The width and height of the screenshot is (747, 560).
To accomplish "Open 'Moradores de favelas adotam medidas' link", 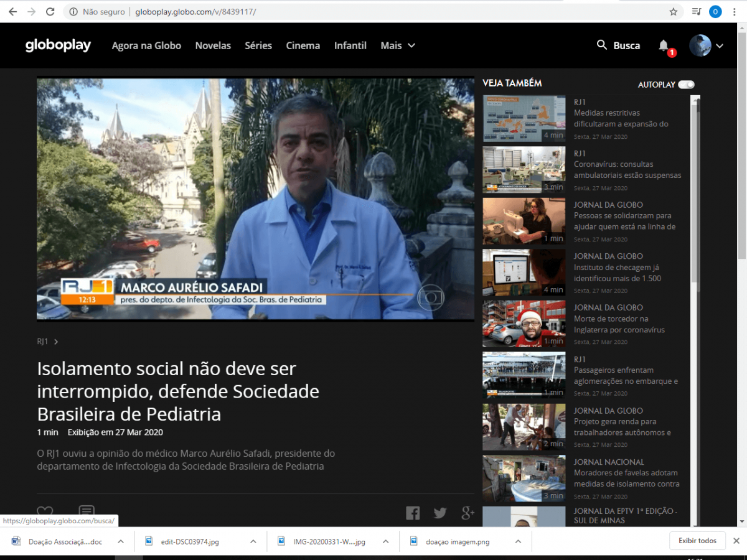I will (627, 478).
